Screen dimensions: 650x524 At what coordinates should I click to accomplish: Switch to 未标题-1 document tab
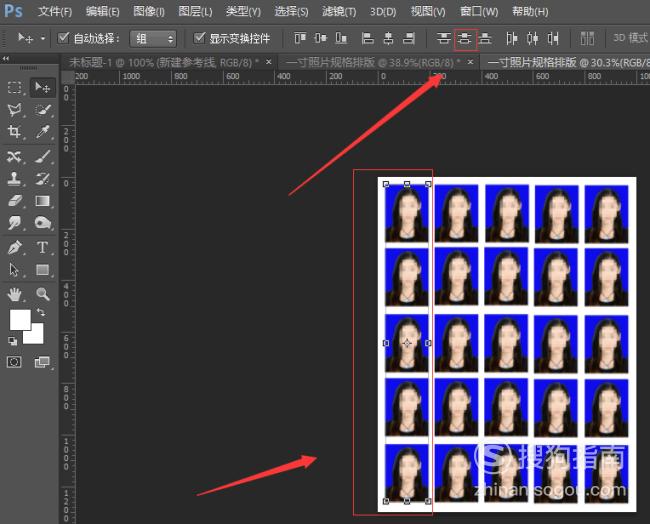[164, 63]
